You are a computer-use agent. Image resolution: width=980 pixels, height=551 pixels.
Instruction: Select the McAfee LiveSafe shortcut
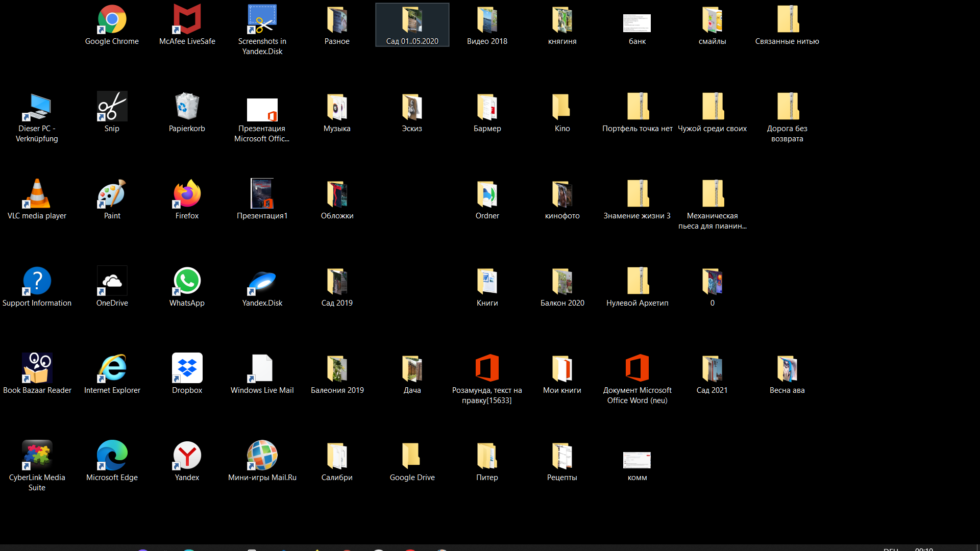point(187,20)
